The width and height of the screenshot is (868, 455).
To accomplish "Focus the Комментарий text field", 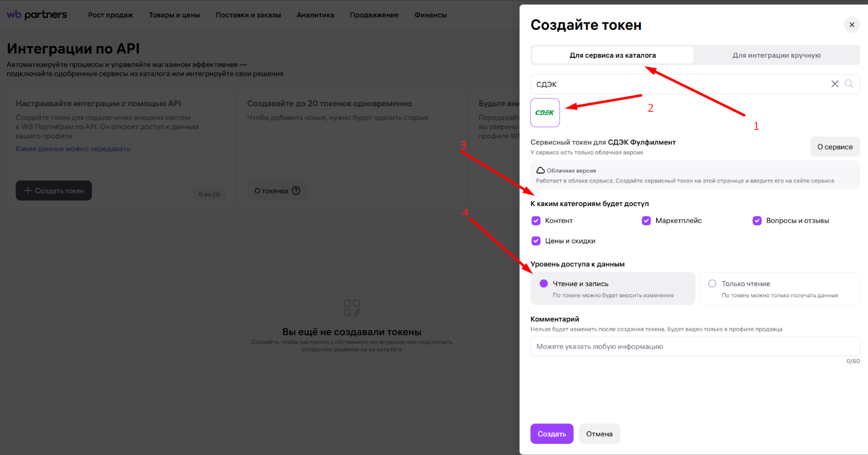I will pos(694,346).
